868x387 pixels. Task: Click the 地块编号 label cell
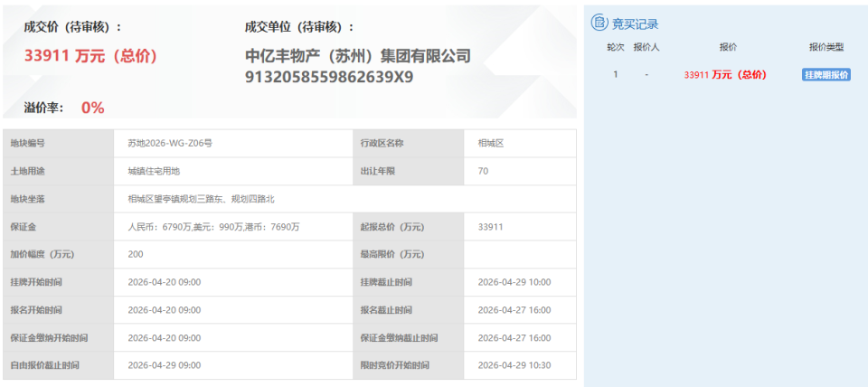(58, 144)
